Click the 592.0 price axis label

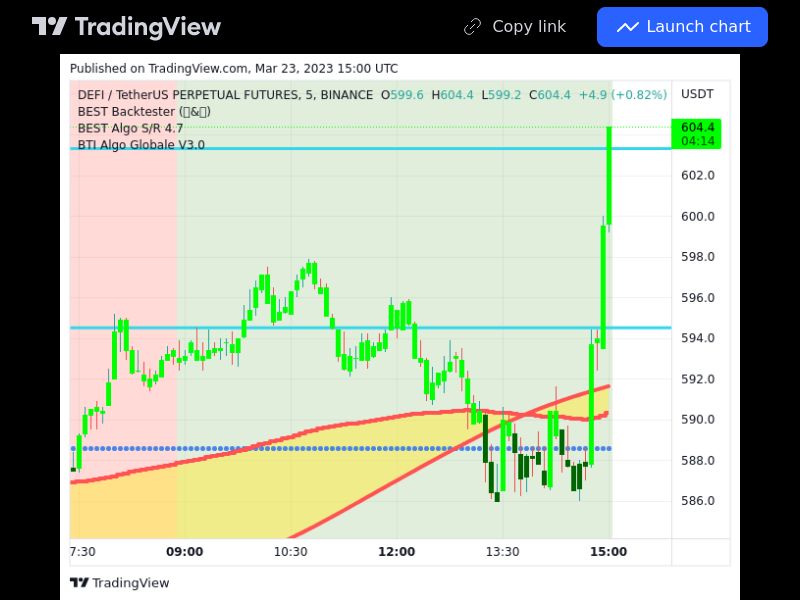697,379
